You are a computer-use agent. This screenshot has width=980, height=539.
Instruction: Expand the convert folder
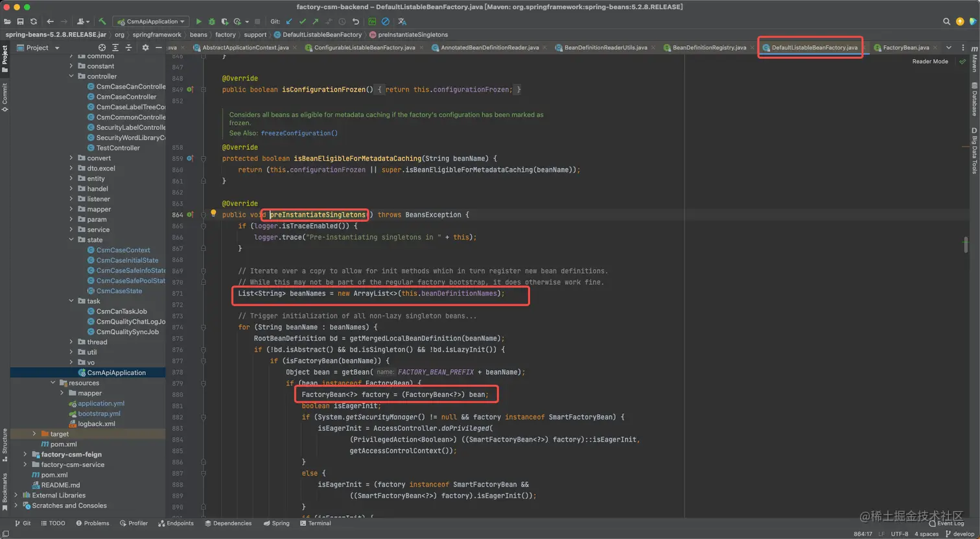(71, 158)
